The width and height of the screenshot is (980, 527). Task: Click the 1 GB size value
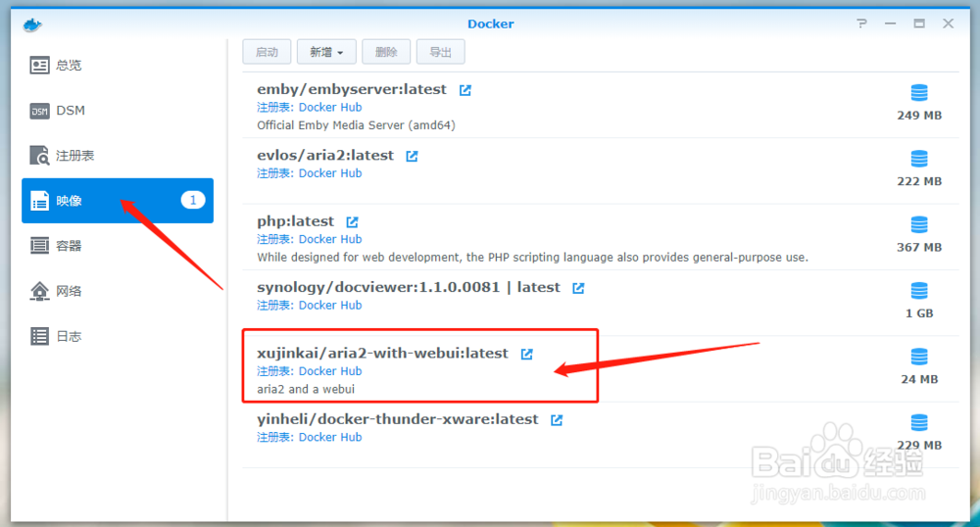(919, 313)
